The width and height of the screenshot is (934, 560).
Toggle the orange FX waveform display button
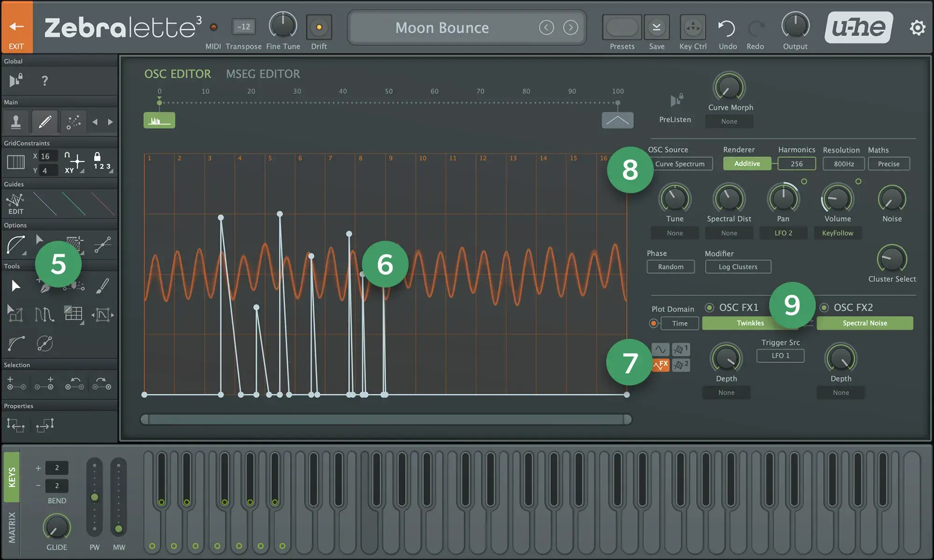661,365
